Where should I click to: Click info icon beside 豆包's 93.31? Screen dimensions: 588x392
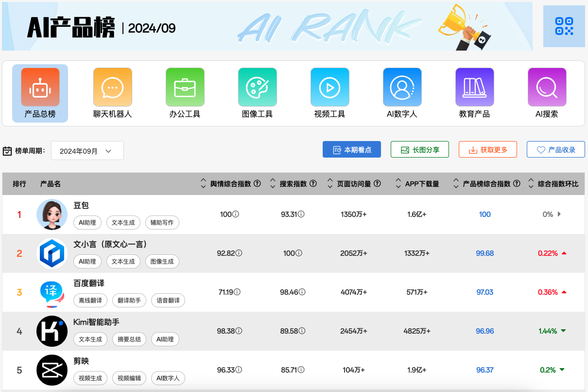pos(301,214)
